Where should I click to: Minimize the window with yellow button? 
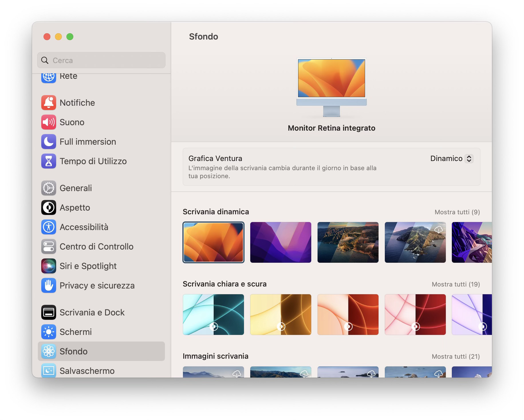(x=58, y=37)
